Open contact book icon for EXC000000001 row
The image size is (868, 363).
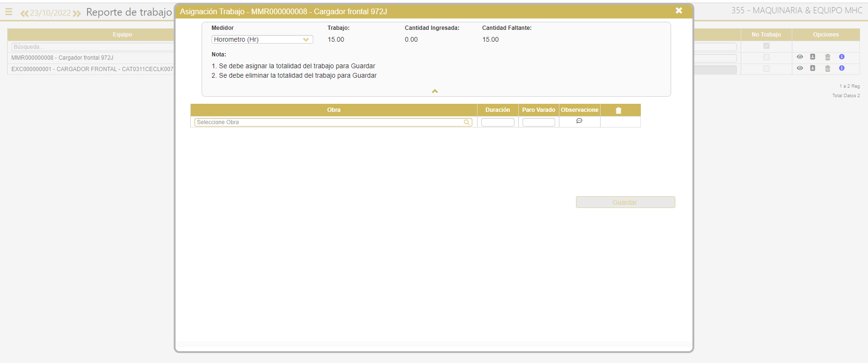[x=813, y=68]
